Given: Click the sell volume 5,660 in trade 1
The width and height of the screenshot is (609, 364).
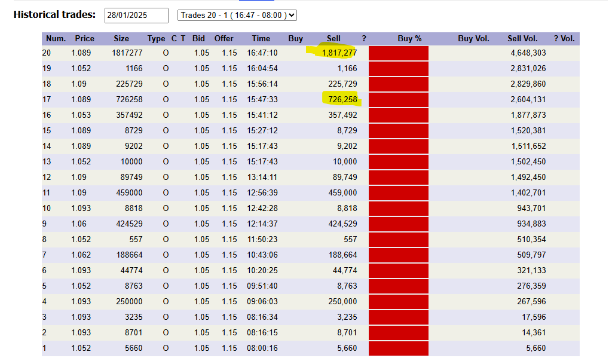Looking at the screenshot, I should 536,348.
